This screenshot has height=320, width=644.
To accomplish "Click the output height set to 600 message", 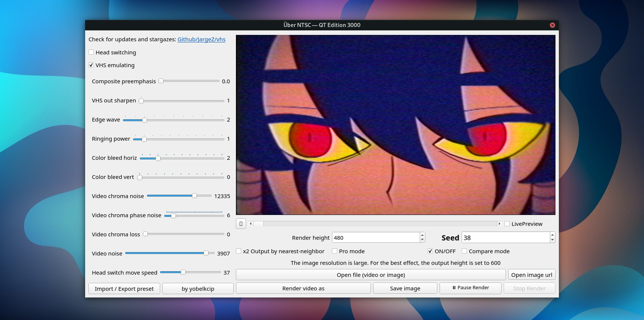I will coord(396,263).
